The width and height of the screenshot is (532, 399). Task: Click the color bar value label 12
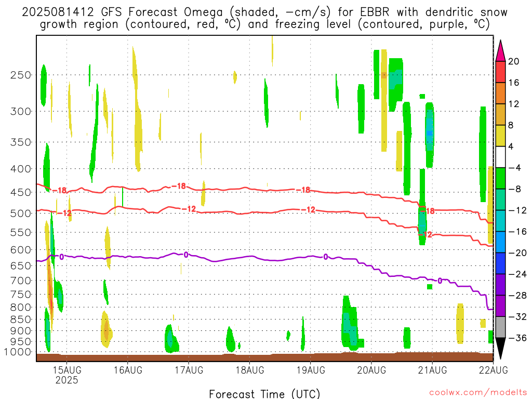click(514, 104)
